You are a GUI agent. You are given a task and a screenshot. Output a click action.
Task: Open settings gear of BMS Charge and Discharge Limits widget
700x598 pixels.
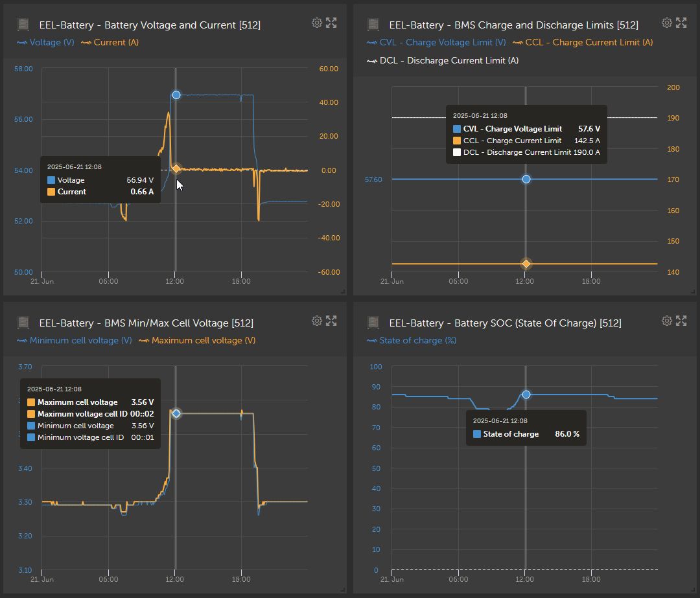[x=666, y=23]
